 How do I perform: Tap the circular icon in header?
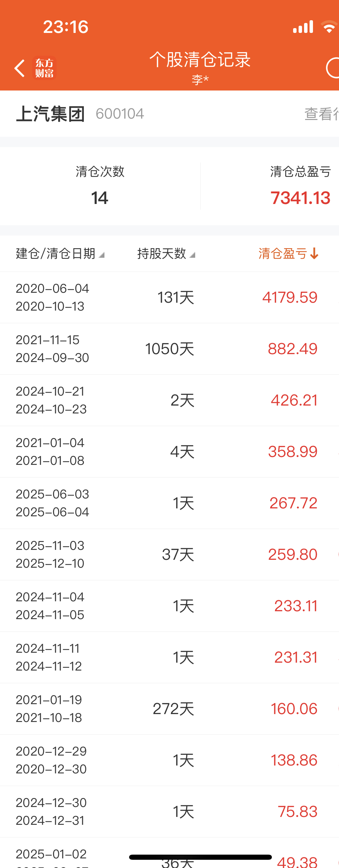click(x=333, y=68)
